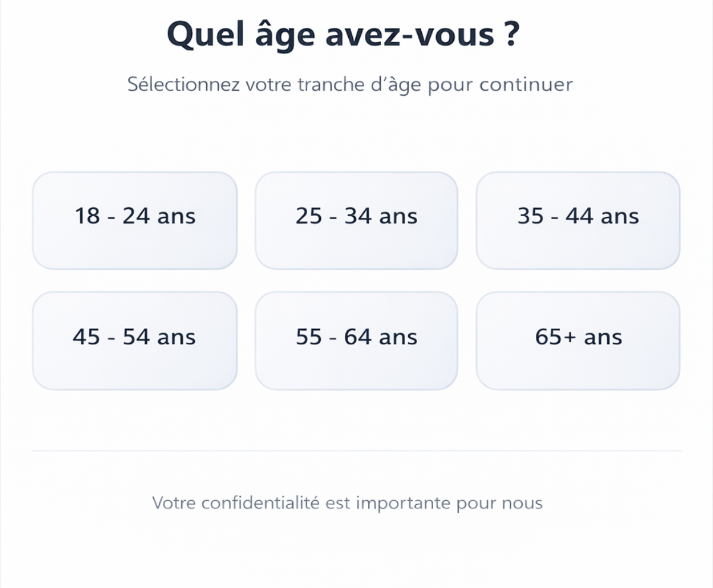Click the divider line above the privacy text
The height and width of the screenshot is (588, 713).
click(356, 451)
